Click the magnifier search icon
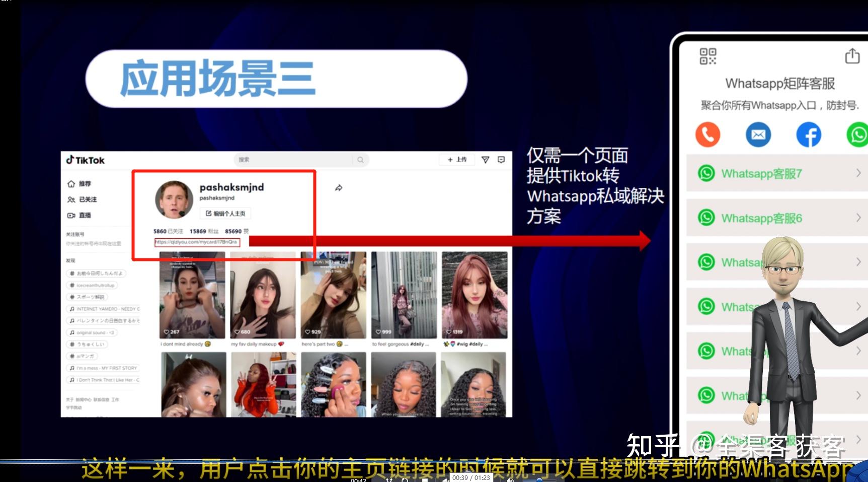868x482 pixels. point(360,160)
